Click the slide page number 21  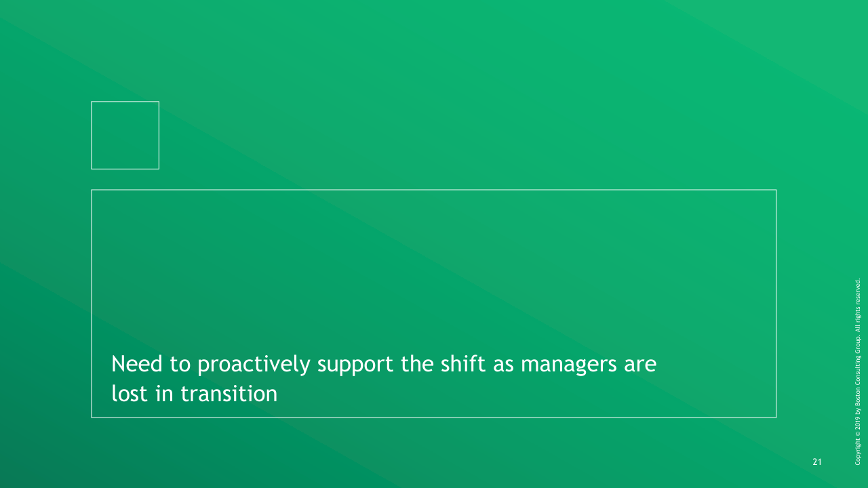pos(816,462)
